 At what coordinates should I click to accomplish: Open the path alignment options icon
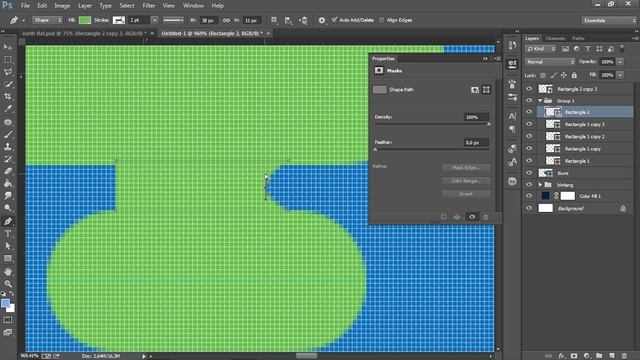point(289,20)
